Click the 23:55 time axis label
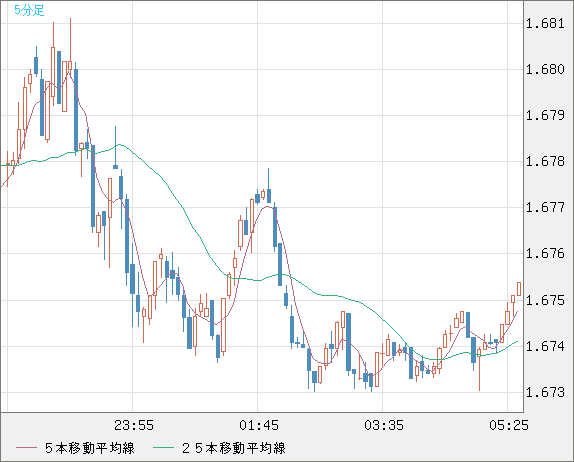 tap(134, 425)
